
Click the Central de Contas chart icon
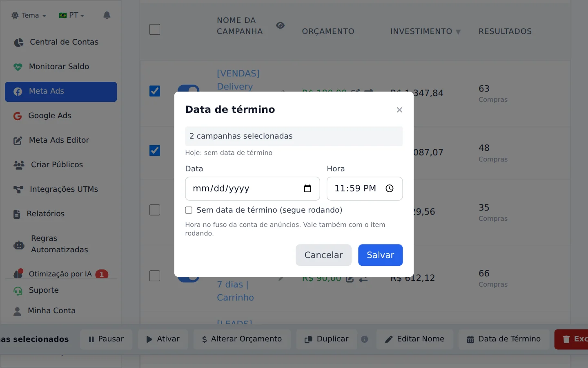click(x=18, y=42)
